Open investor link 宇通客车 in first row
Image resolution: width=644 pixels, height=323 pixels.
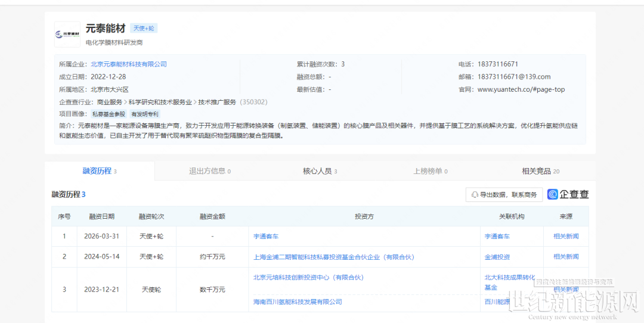point(266,237)
